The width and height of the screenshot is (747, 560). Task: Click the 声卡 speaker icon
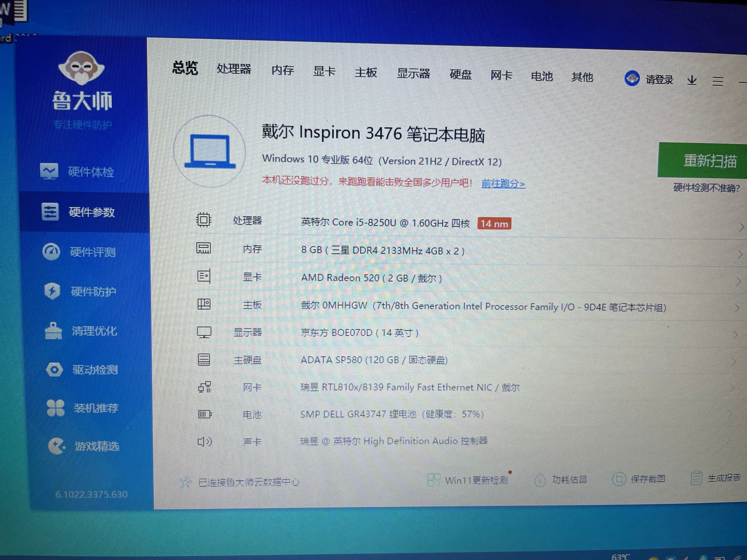click(x=205, y=441)
